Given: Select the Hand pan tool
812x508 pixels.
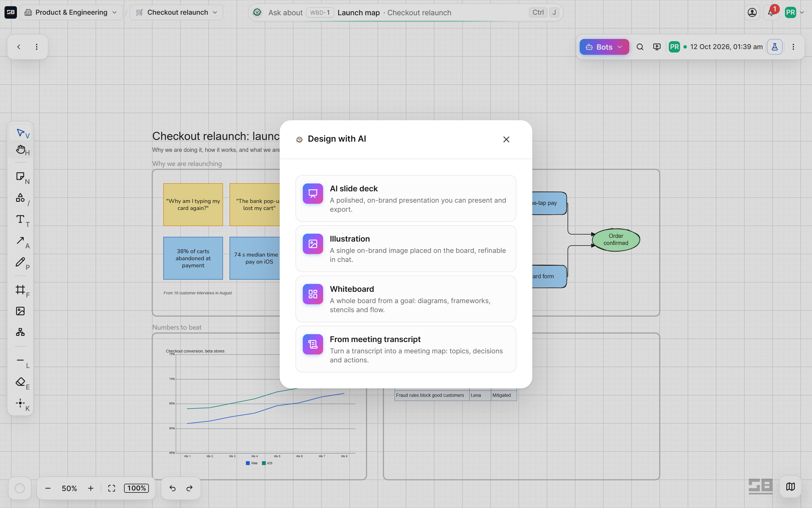Looking at the screenshot, I should tap(21, 150).
